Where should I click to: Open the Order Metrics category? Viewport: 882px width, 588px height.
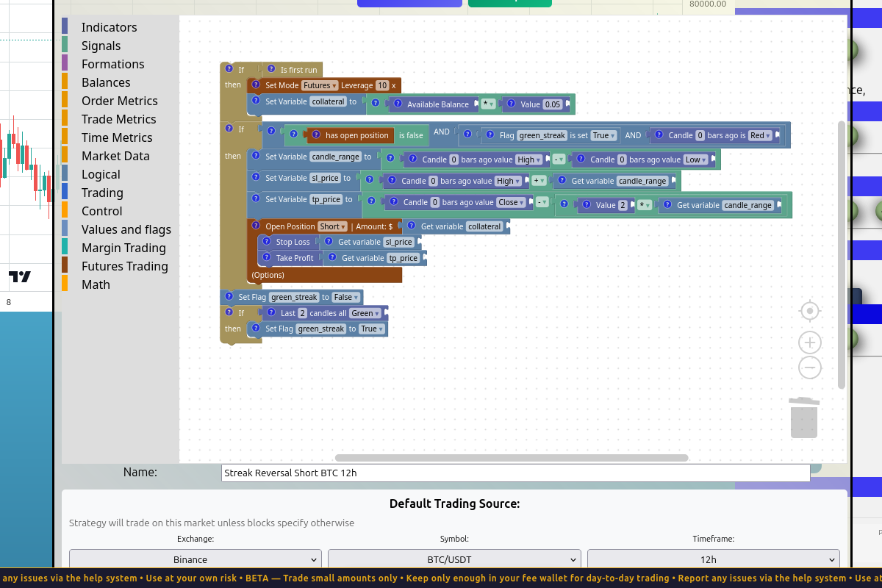[x=119, y=101]
